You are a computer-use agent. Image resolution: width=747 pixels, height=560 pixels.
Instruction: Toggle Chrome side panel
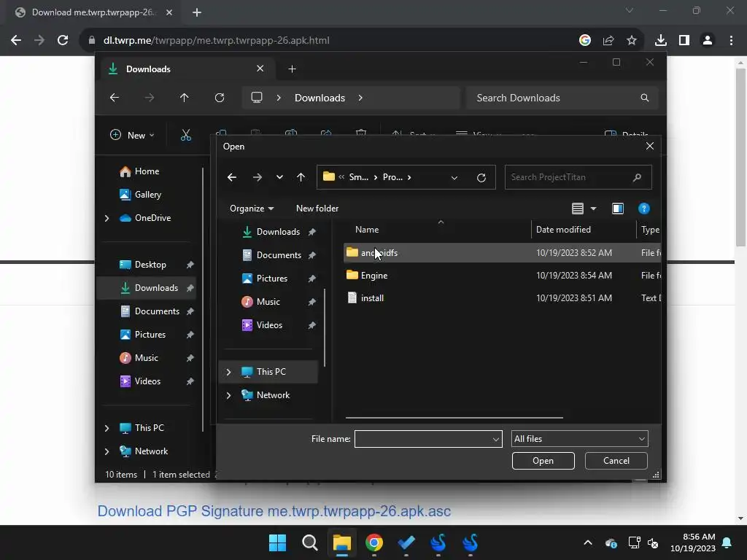684,41
